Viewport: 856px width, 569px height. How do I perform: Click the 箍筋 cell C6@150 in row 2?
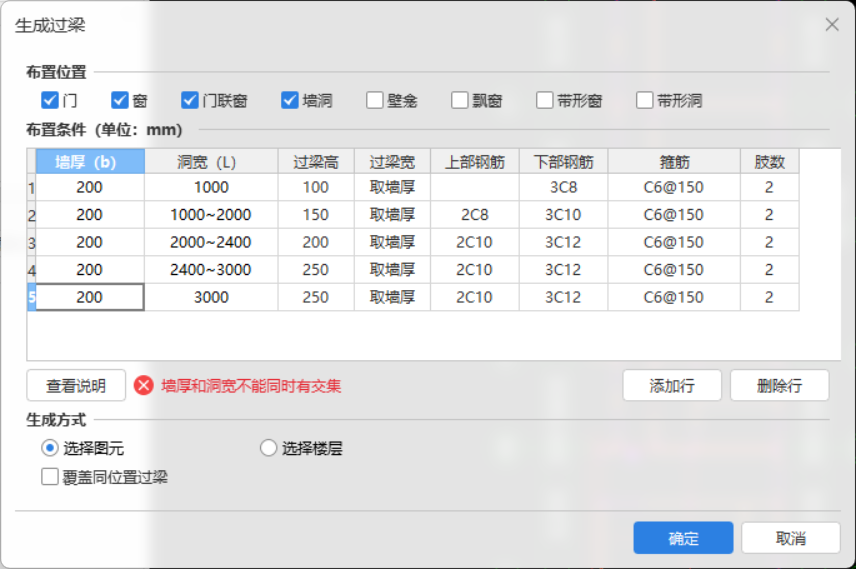[674, 215]
